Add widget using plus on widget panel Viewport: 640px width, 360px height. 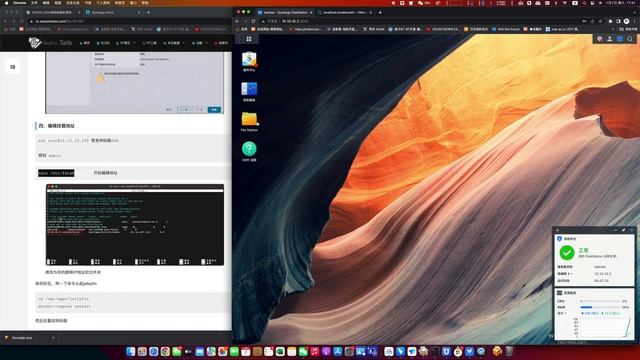[558, 230]
